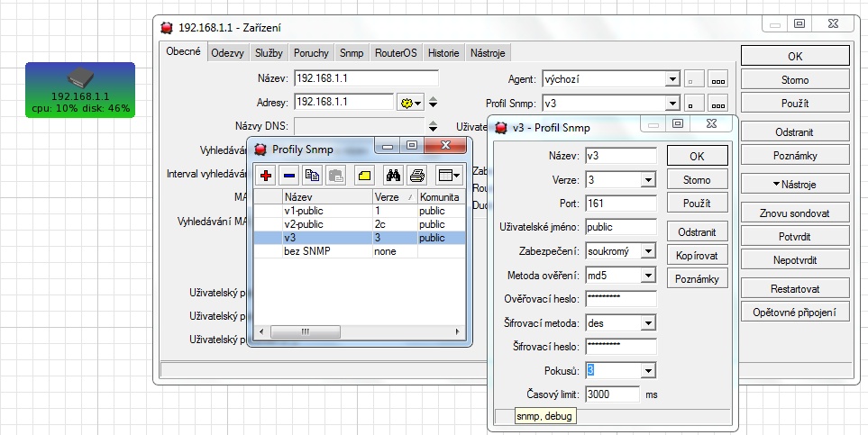Click OK in the device window
Screen dimensions: 868x435
click(795, 56)
